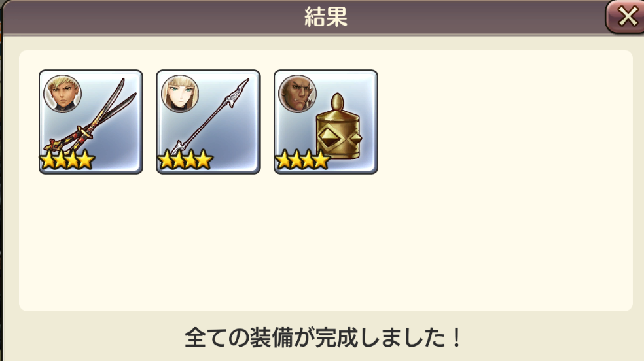Select the twin katana equipment card
This screenshot has width=644, height=361.
point(91,122)
